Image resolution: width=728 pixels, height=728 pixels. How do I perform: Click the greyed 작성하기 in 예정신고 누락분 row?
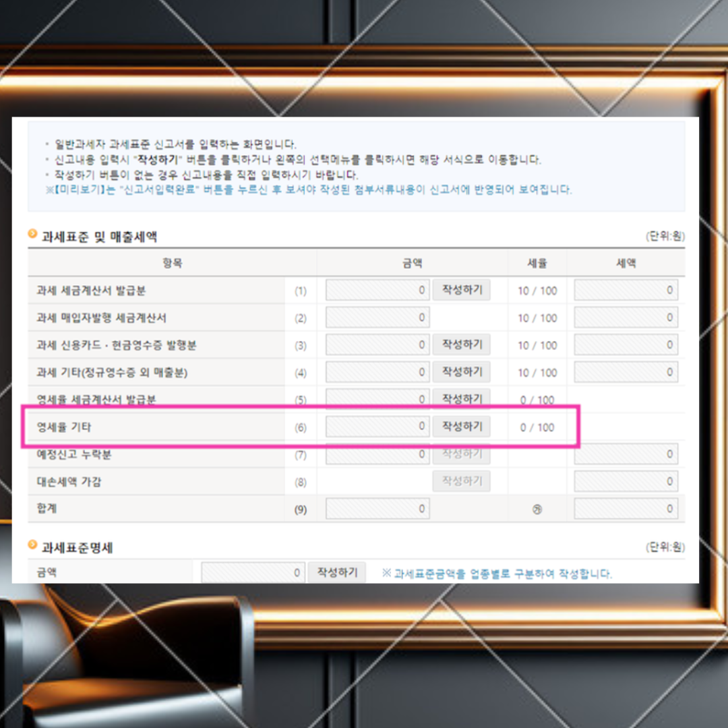coord(462,454)
